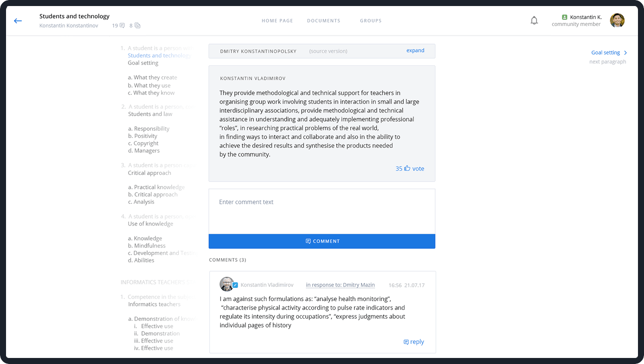
Task: Open the Documents menu
Action: coord(324,21)
